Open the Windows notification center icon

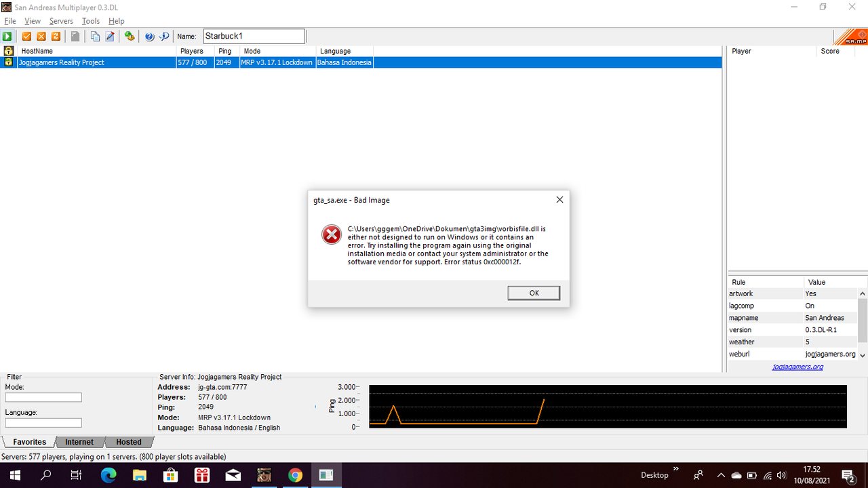[848, 475]
